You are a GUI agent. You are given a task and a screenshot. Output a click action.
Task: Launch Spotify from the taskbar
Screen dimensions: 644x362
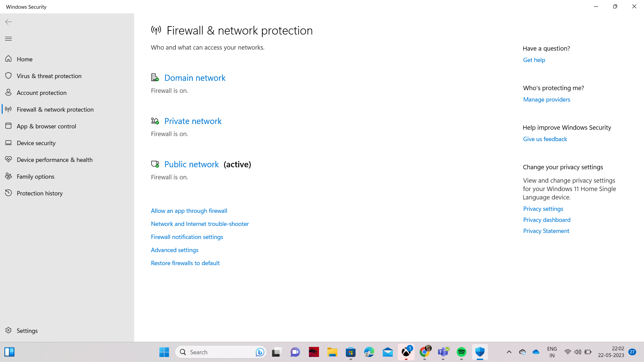[x=462, y=352]
